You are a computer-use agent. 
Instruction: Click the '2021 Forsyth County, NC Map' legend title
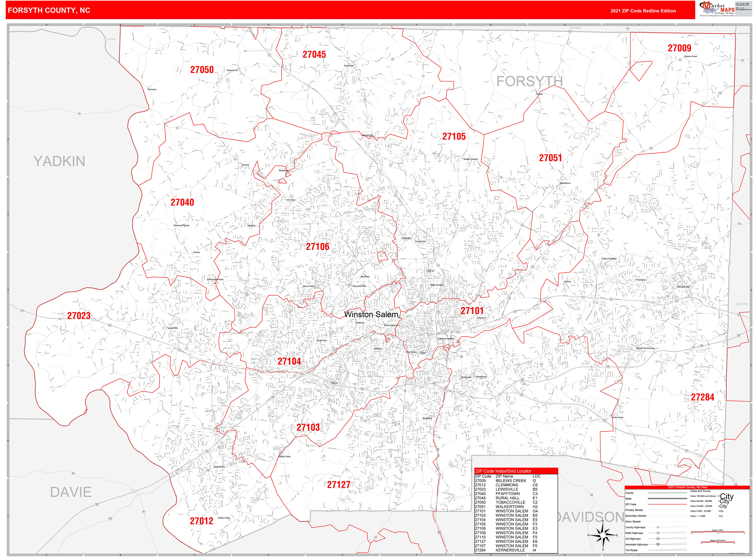point(687,487)
